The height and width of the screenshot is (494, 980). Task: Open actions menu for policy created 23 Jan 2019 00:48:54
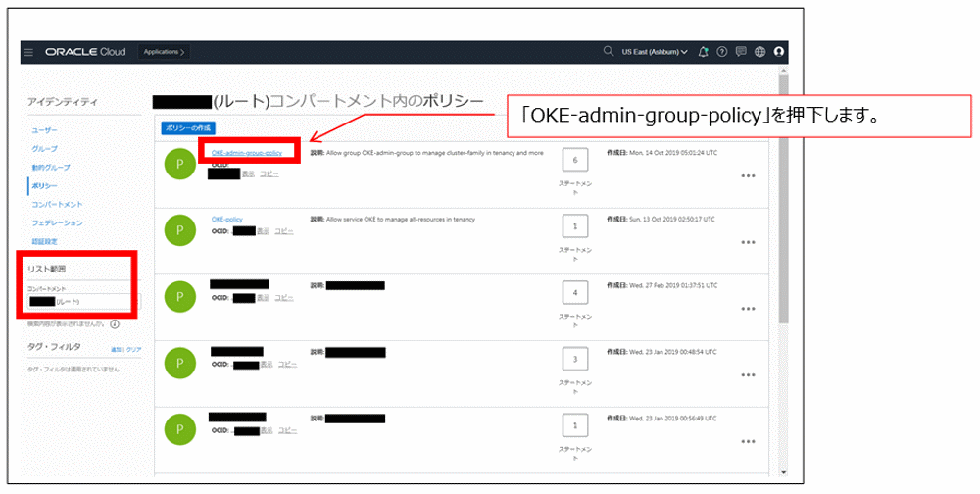pos(748,375)
